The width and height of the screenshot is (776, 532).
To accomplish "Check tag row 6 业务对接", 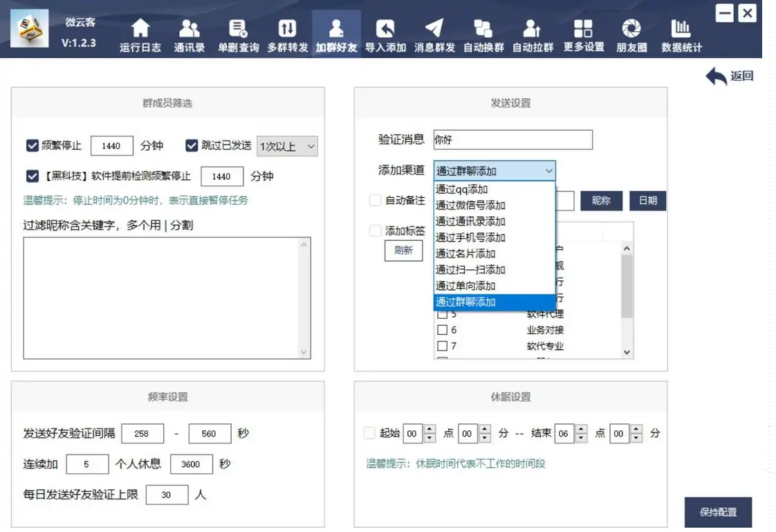I will coord(443,329).
